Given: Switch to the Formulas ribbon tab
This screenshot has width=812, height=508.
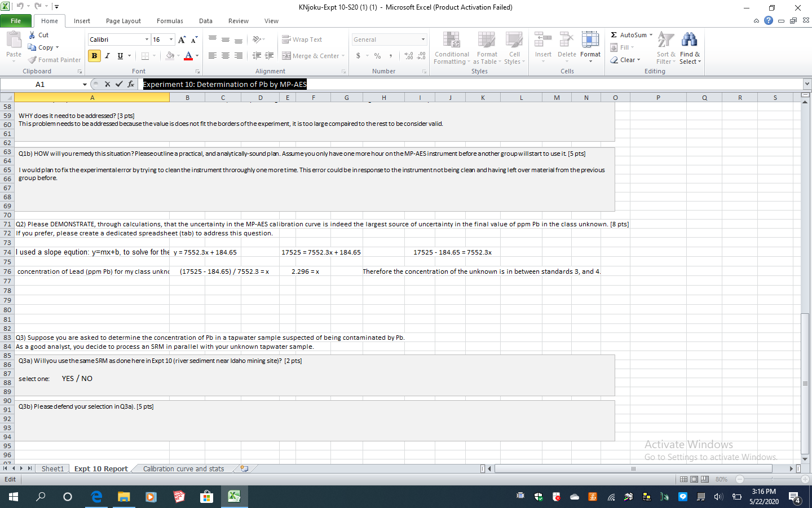Looking at the screenshot, I should click(x=170, y=21).
